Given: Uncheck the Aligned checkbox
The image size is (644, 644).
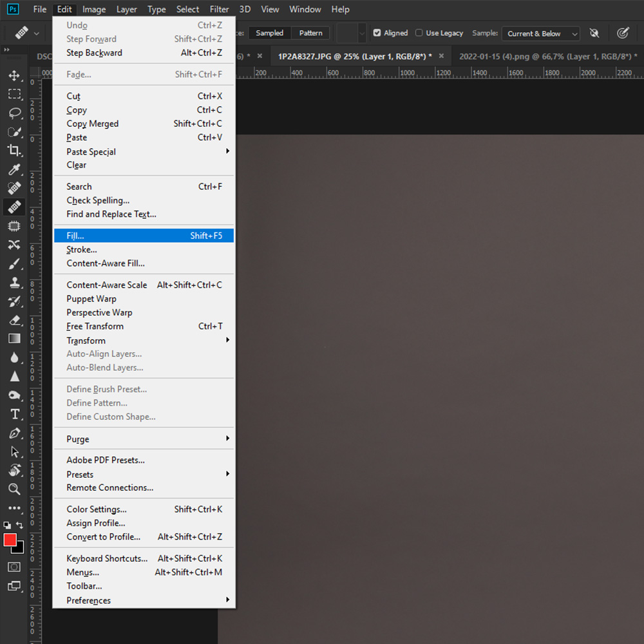Looking at the screenshot, I should click(377, 33).
